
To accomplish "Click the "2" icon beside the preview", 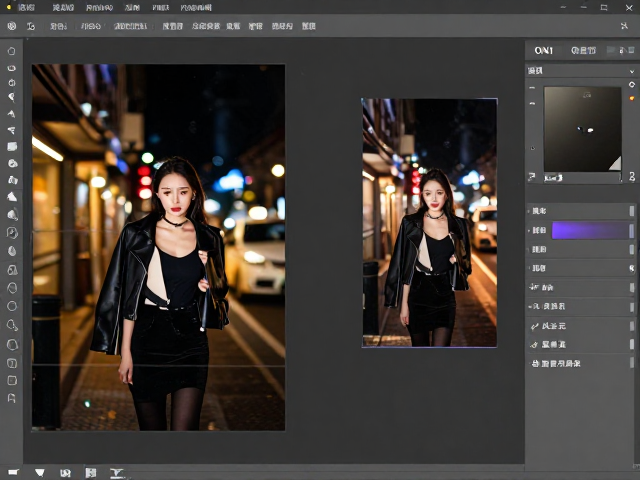I will 632,176.
